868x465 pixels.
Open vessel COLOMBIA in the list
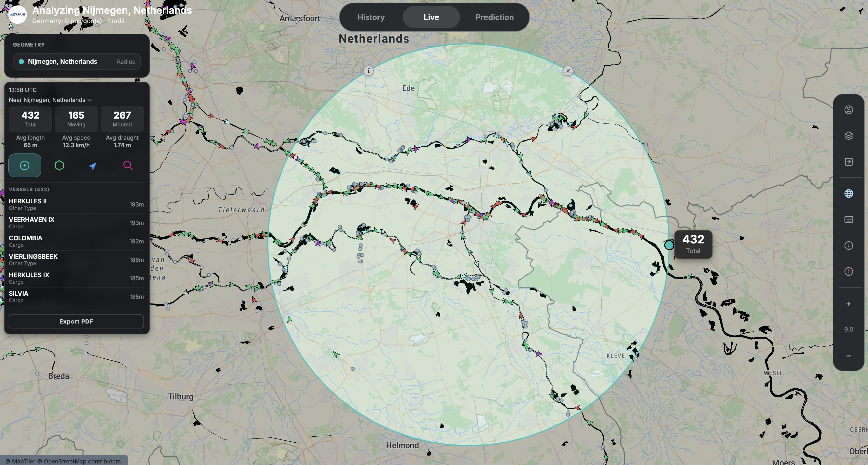(x=76, y=241)
